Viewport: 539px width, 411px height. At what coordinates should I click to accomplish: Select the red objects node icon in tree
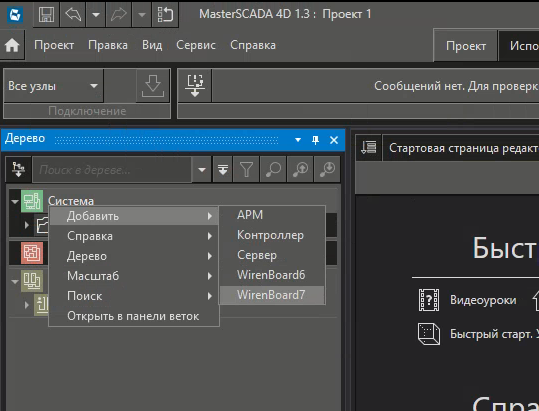[x=32, y=253]
